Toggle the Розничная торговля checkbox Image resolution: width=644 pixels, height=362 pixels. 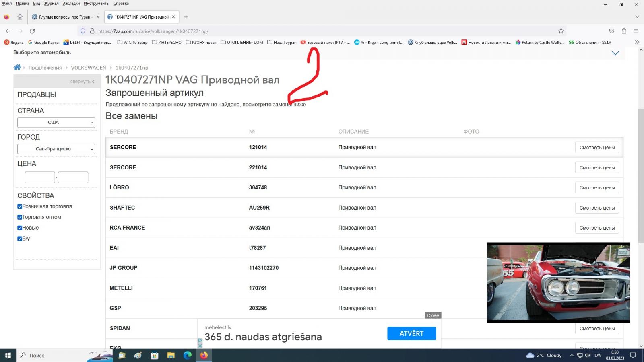click(x=20, y=206)
